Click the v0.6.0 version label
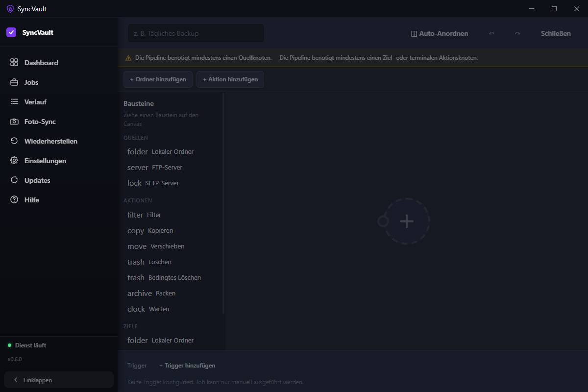The image size is (588, 392). coord(15,359)
